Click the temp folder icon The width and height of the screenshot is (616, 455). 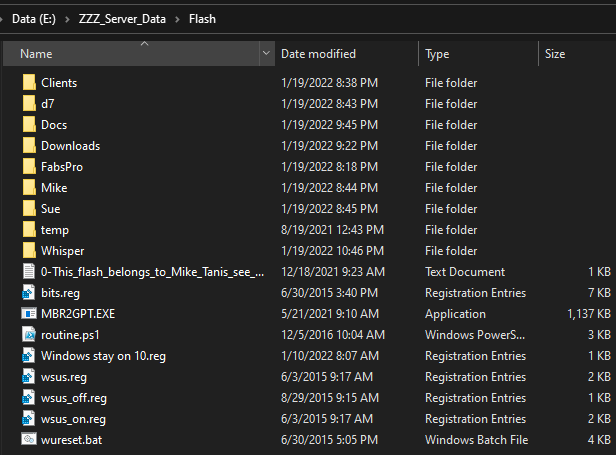pyautogui.click(x=29, y=230)
